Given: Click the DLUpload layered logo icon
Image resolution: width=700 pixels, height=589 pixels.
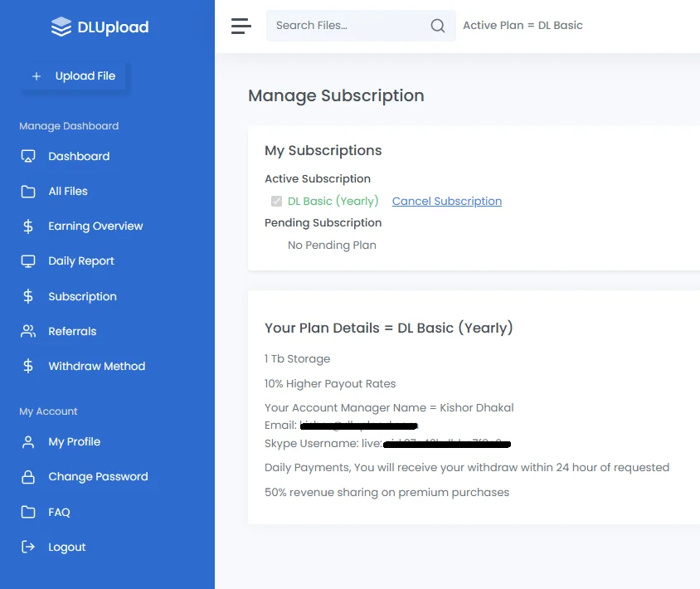Looking at the screenshot, I should tap(61, 27).
